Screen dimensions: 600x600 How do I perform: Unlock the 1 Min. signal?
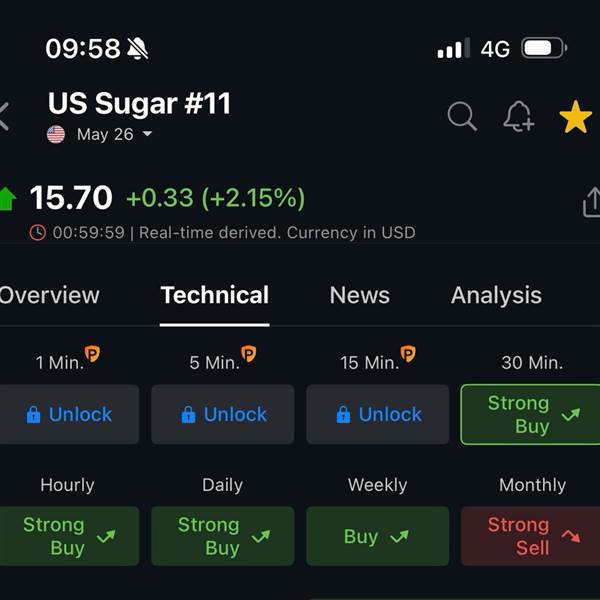[69, 414]
